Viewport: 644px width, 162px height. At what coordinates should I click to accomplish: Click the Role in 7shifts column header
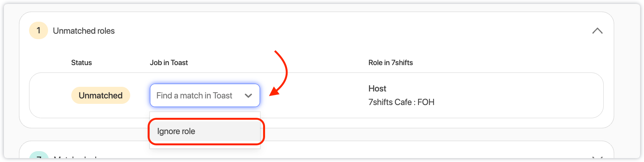tap(390, 63)
